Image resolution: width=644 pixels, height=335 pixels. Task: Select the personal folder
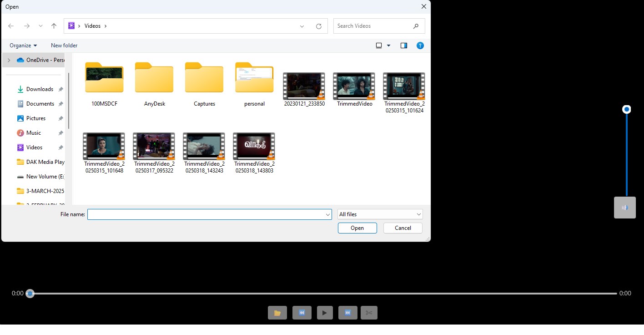254,85
